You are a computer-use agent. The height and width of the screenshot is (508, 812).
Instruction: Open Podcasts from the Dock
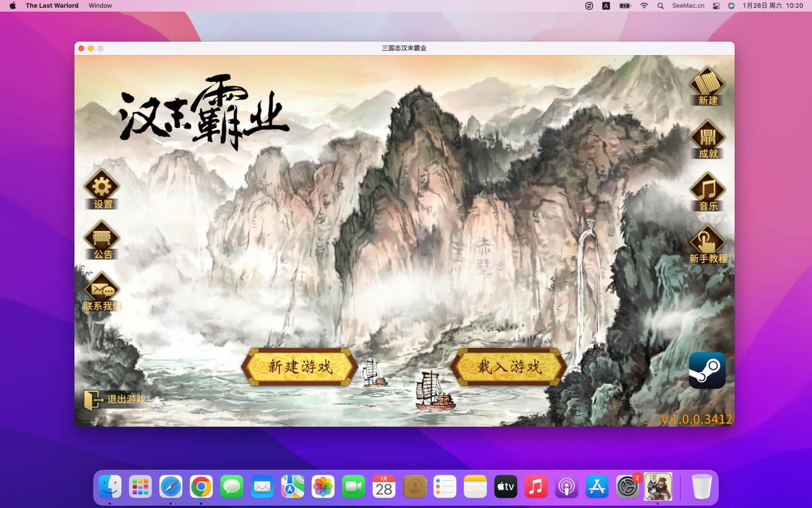[566, 487]
